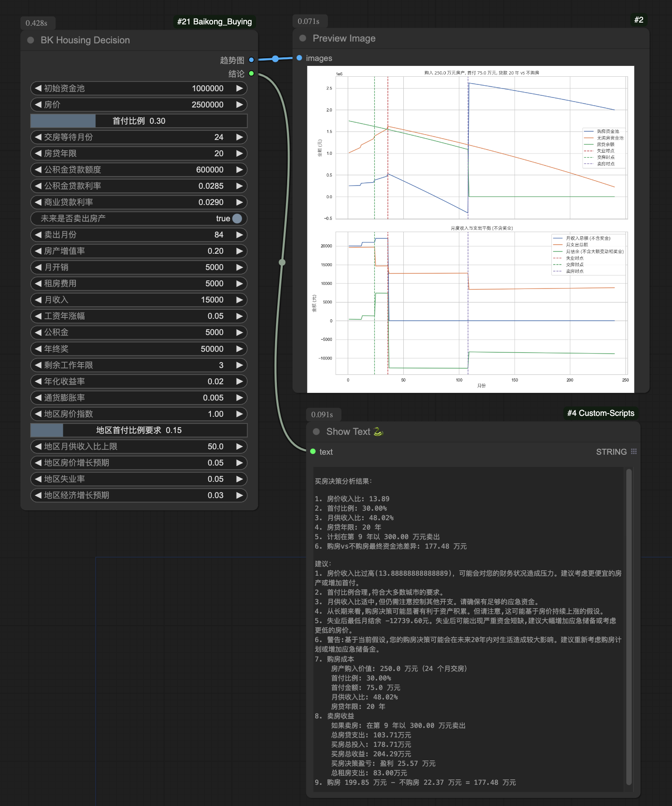The width and height of the screenshot is (672, 806).
Task: Increase 剩余工作年限 with right arrow
Action: tap(240, 365)
